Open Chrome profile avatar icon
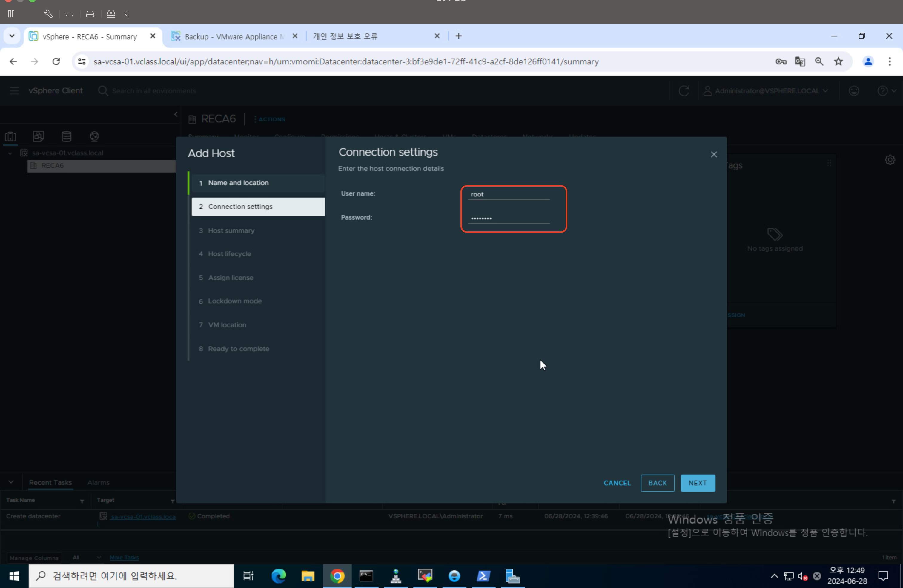Image resolution: width=903 pixels, height=588 pixels. [868, 61]
